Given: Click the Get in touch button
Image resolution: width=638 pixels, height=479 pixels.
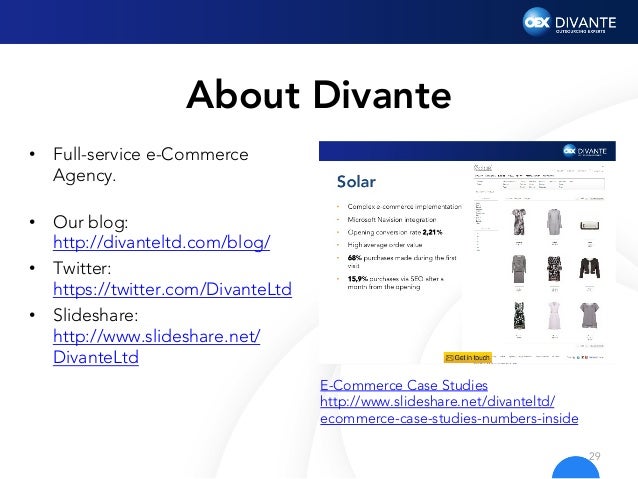Looking at the screenshot, I should 468,357.
